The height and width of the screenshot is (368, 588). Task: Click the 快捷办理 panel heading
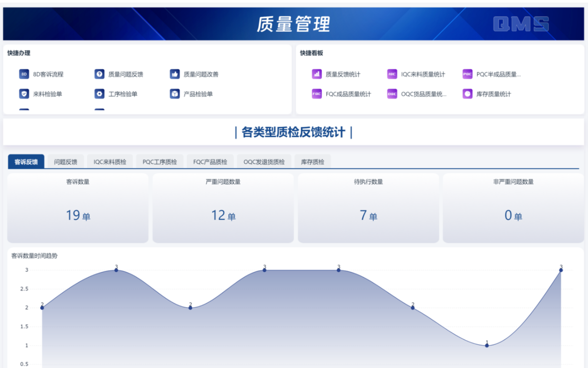click(19, 53)
